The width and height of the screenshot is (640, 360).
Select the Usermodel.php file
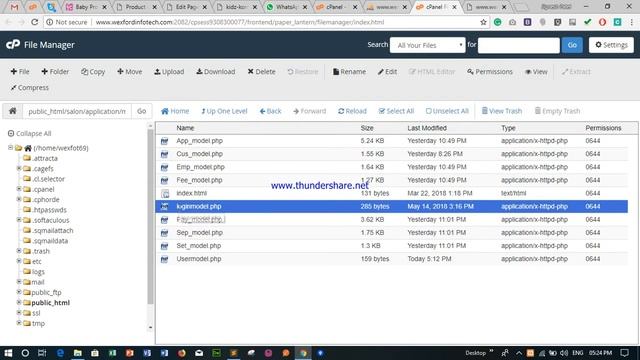click(x=392, y=259)
